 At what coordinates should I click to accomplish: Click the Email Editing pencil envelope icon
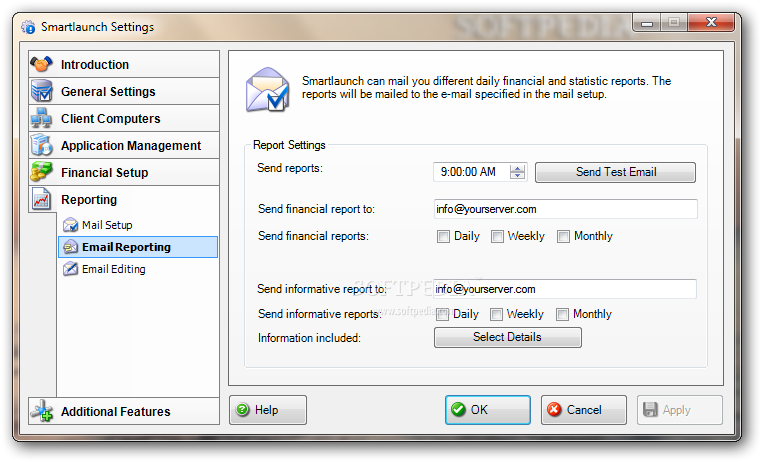[70, 269]
